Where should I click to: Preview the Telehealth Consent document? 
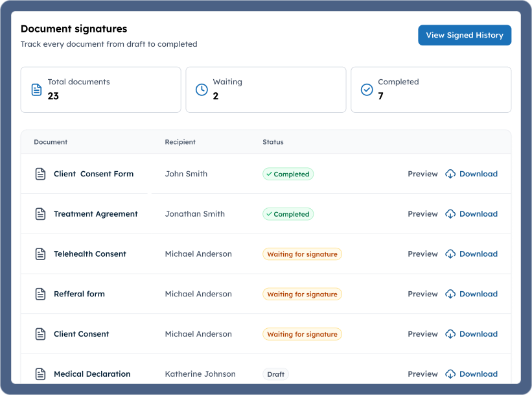click(422, 254)
